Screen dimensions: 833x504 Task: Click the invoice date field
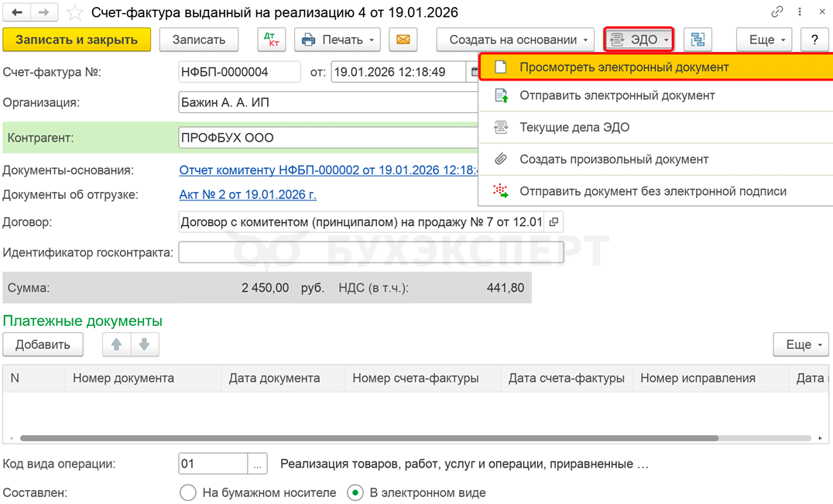coord(399,72)
